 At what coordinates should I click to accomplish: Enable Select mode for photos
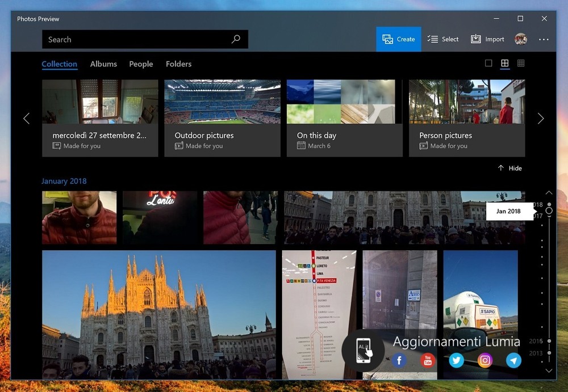pos(443,39)
